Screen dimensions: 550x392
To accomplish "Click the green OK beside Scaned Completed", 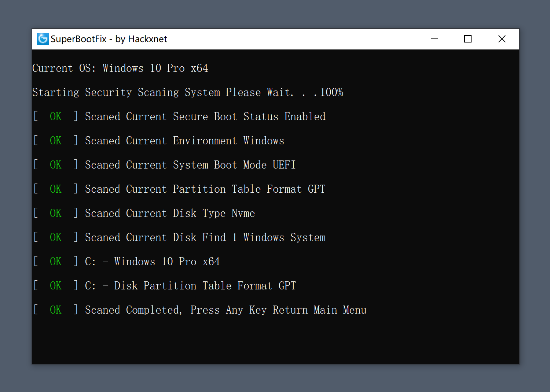I will click(56, 310).
